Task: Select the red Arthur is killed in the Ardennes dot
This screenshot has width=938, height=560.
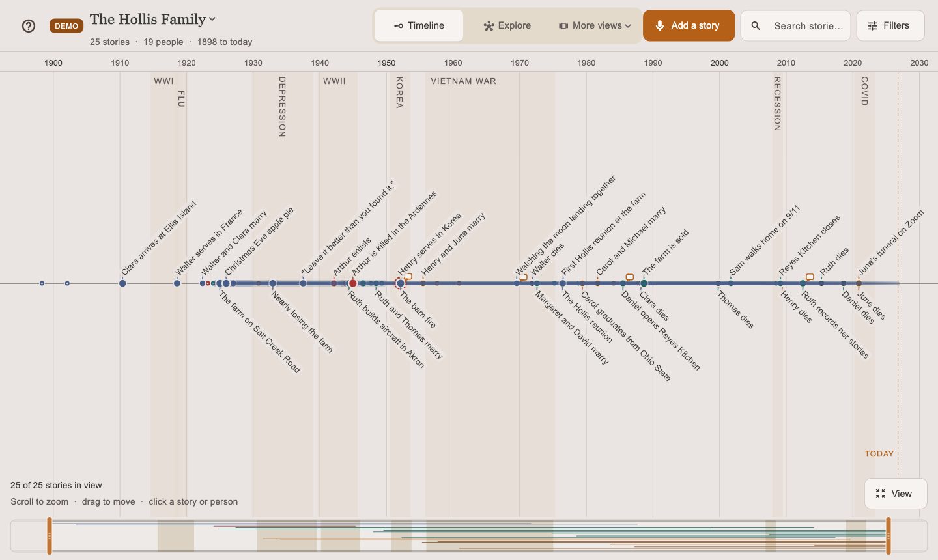Action: click(x=353, y=283)
